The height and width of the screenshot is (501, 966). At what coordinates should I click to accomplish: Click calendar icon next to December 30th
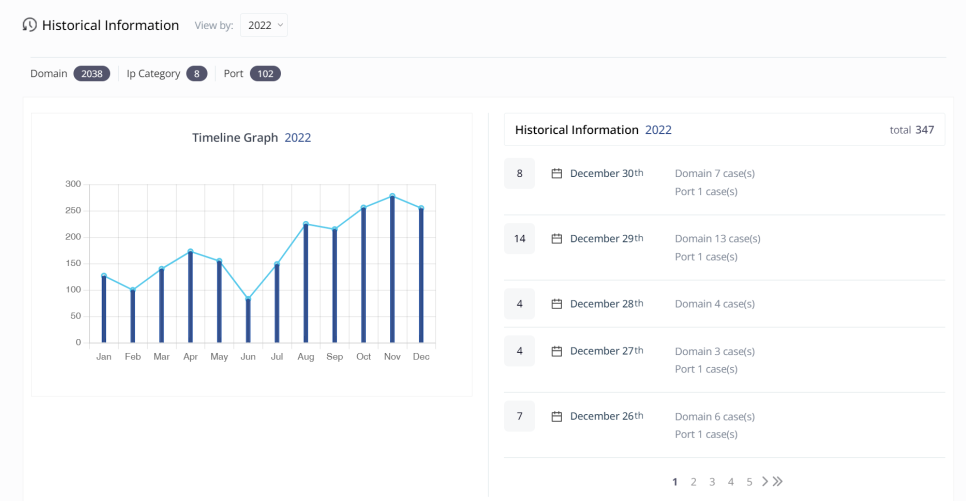tap(556, 174)
